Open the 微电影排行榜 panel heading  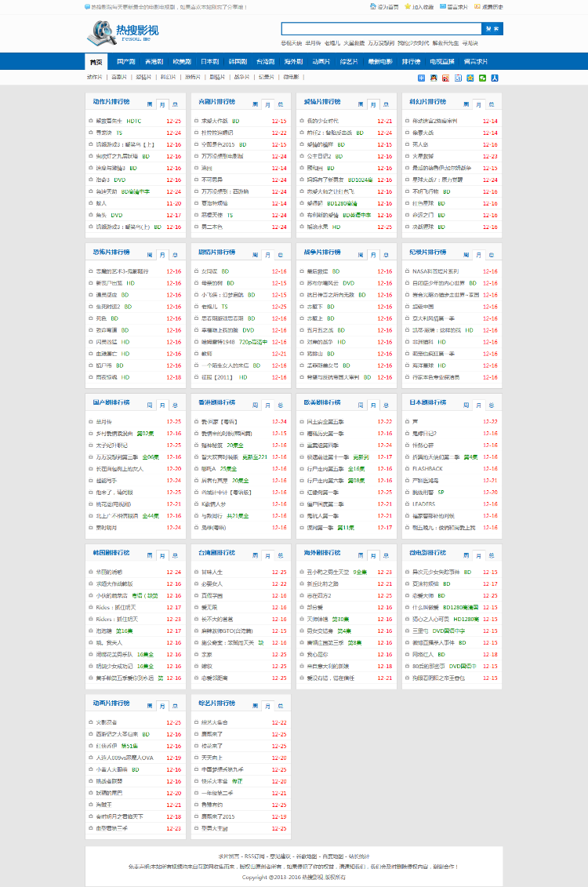tap(428, 553)
